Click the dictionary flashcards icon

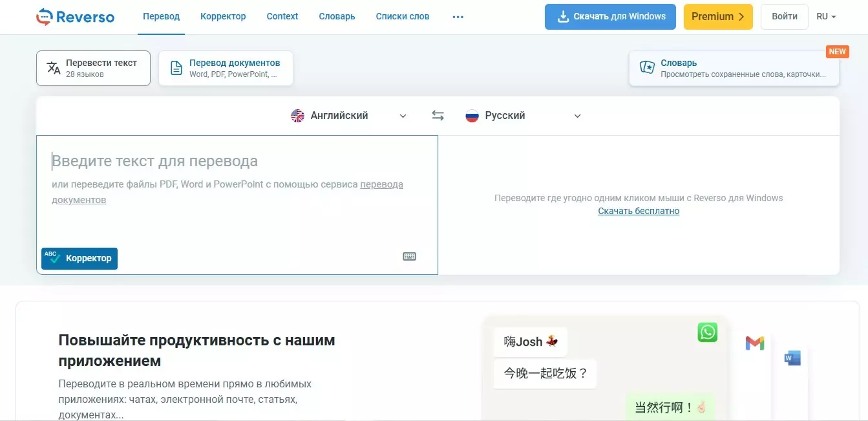647,68
